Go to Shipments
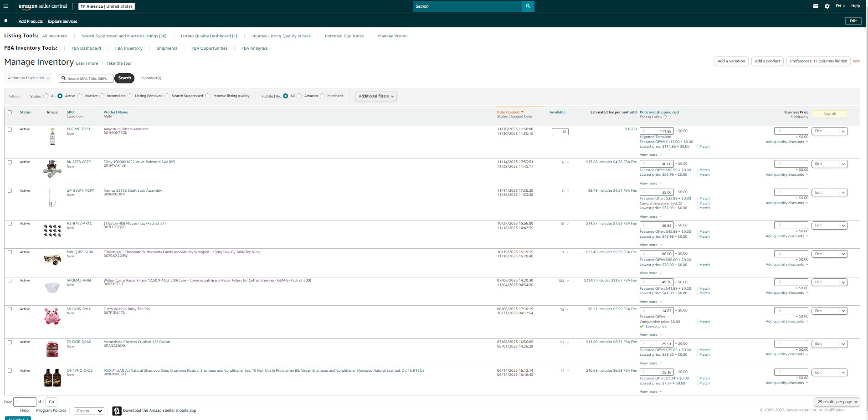The image size is (868, 420). click(x=167, y=48)
